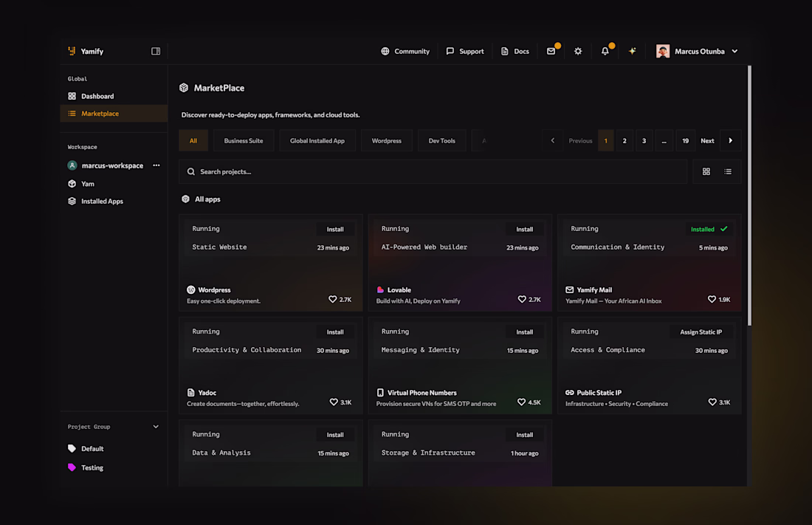
Task: Click the MarketPlace heading cube icon
Action: (184, 88)
